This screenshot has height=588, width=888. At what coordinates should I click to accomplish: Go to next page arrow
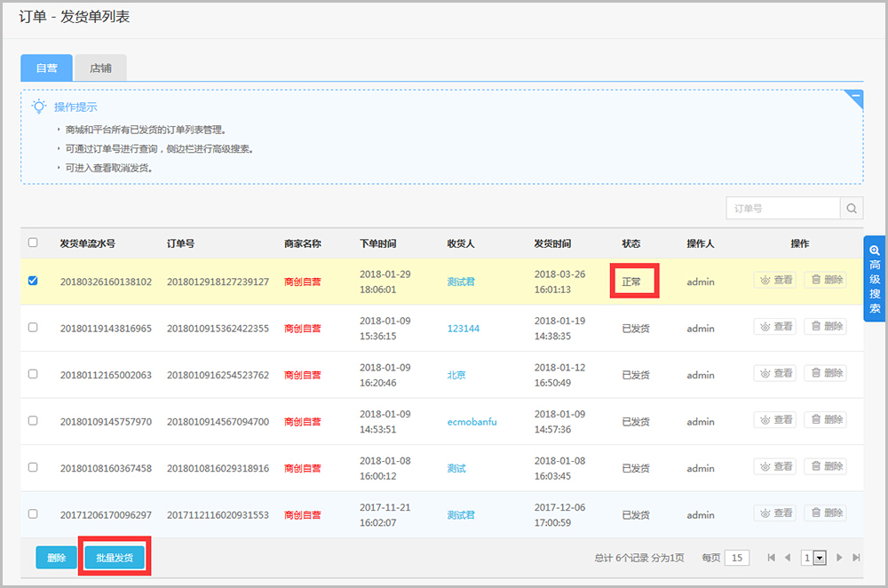coord(839,558)
